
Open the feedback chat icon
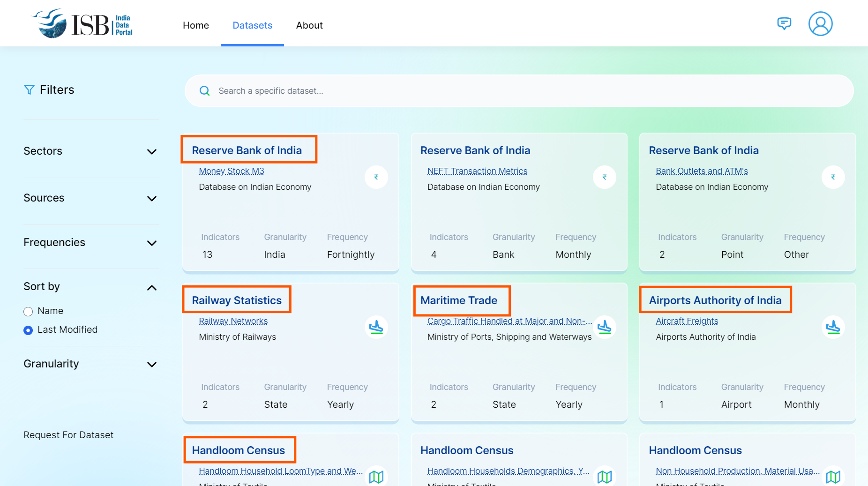[x=784, y=23]
